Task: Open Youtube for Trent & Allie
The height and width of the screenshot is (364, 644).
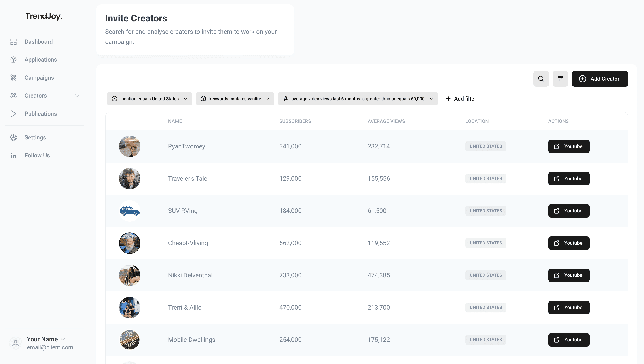Action: (569, 307)
